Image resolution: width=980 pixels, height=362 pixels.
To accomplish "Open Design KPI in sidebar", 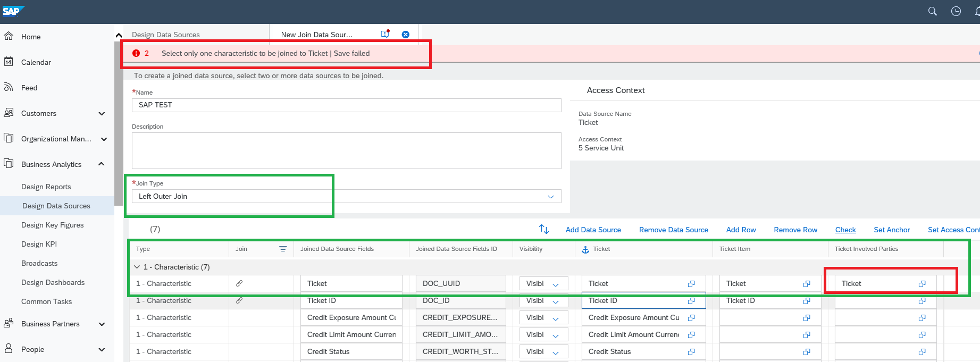I will [x=39, y=244].
